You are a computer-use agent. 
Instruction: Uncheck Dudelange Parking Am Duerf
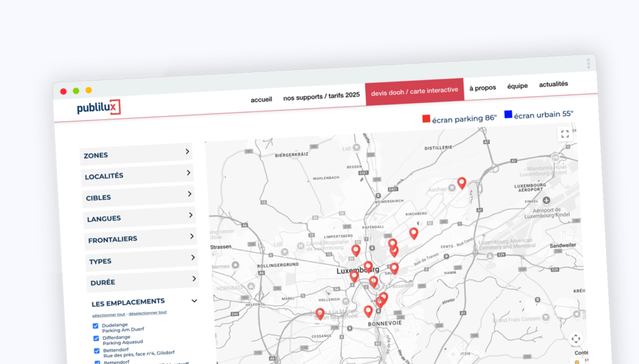[x=95, y=326]
